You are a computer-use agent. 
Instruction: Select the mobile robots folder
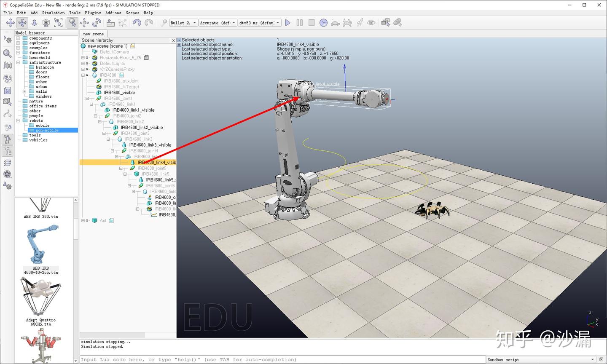click(42, 126)
